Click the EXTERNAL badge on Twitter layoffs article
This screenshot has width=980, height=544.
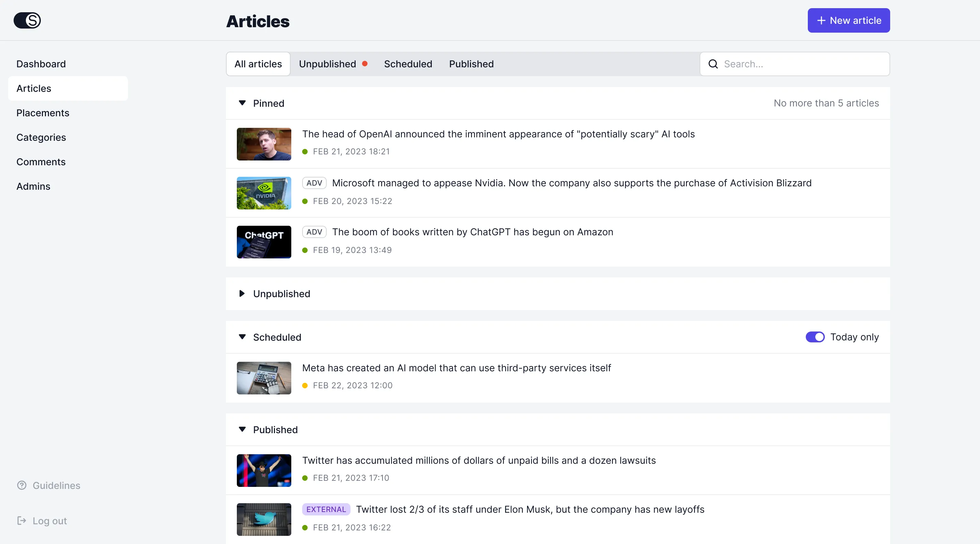point(326,509)
